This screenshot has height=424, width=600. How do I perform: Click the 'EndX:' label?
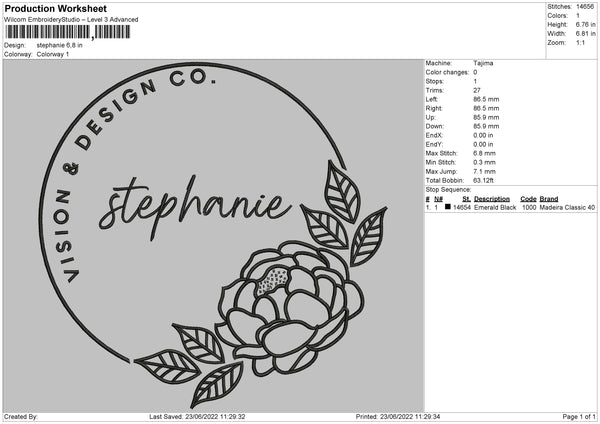coord(434,135)
